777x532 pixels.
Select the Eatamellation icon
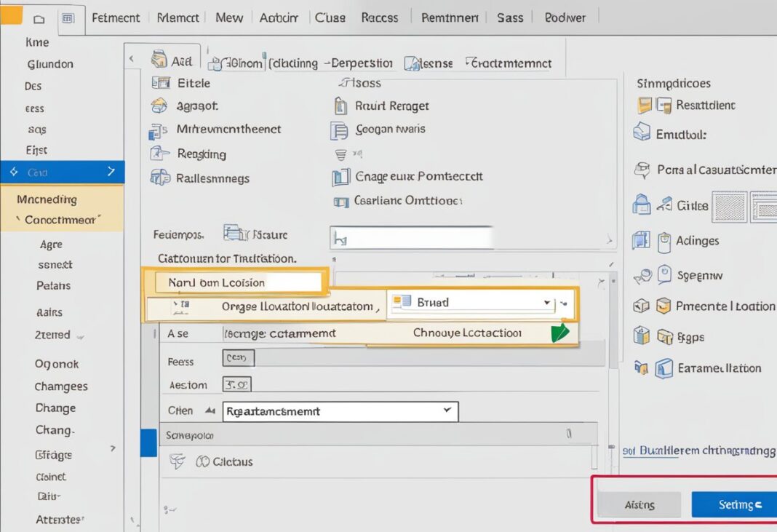(664, 368)
